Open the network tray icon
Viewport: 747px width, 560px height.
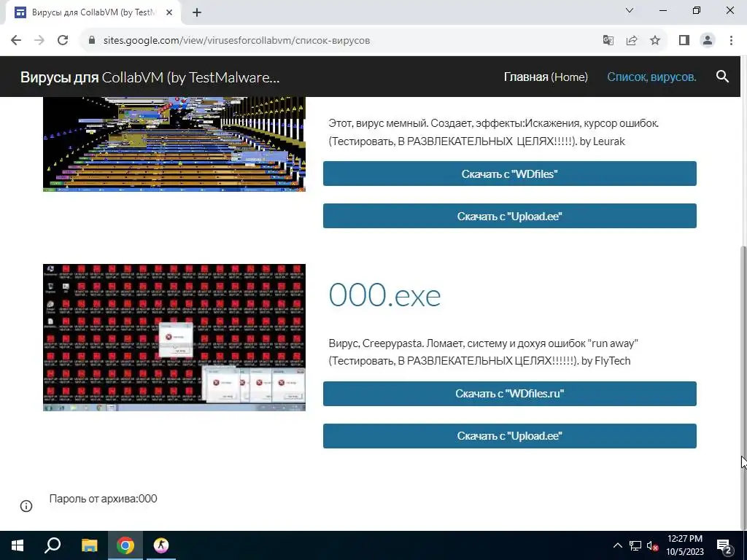(635, 545)
